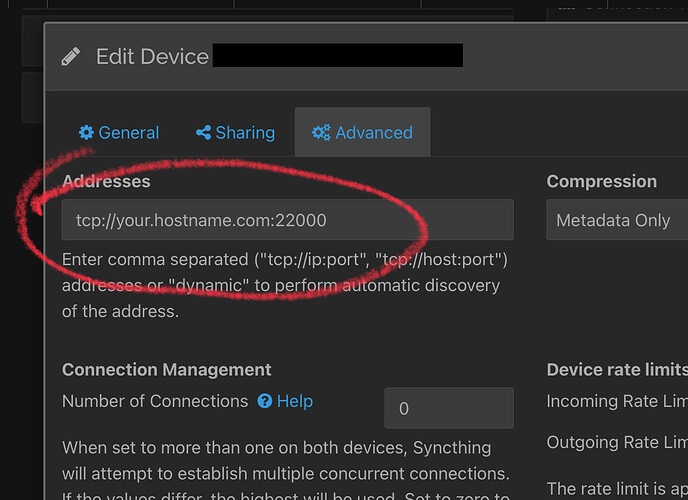Open the Compression dropdown showing Metadata Only
The width and height of the screenshot is (688, 500).
click(x=617, y=220)
